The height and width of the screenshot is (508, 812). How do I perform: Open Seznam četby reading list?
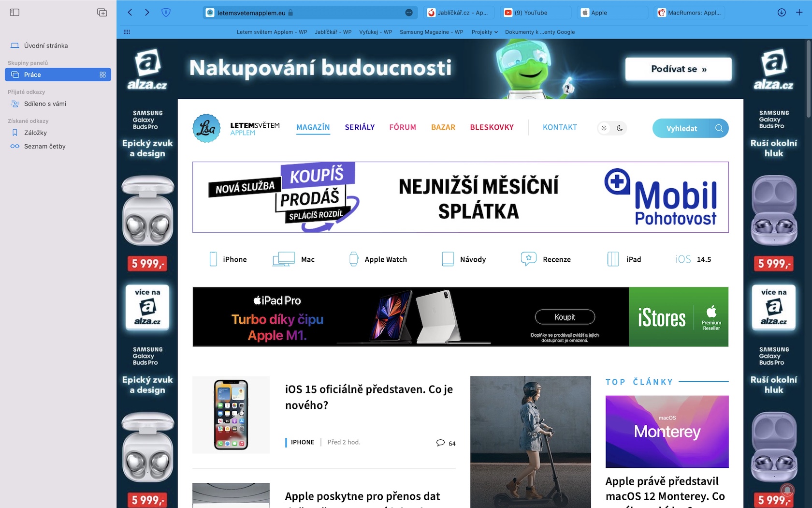58,146
